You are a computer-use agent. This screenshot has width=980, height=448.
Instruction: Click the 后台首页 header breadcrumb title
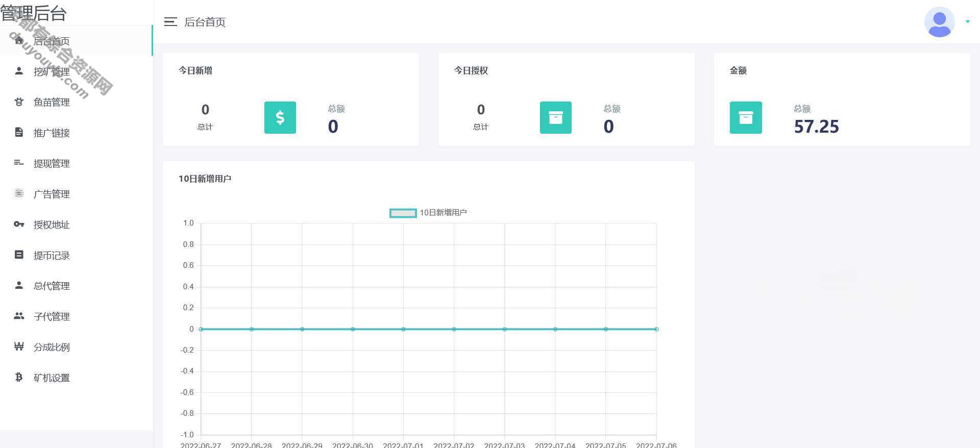[x=205, y=22]
